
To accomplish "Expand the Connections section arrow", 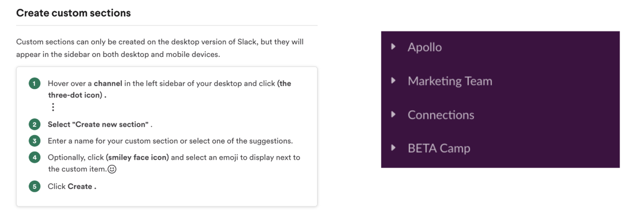I will click(x=393, y=114).
